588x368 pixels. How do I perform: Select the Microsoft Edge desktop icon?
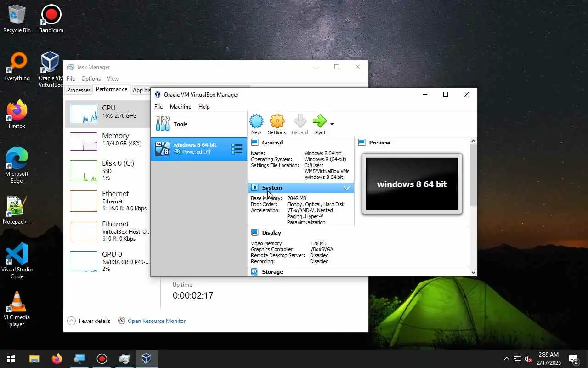(17, 166)
